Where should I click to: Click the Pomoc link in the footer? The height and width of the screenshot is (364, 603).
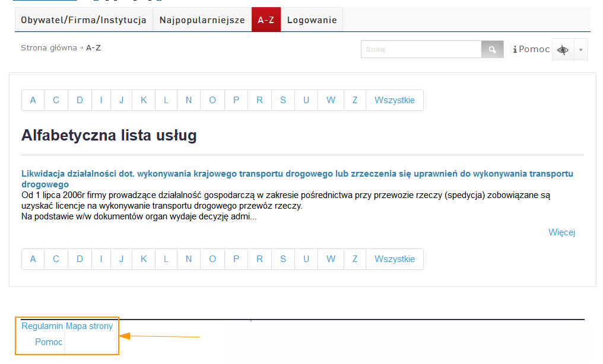[49, 342]
